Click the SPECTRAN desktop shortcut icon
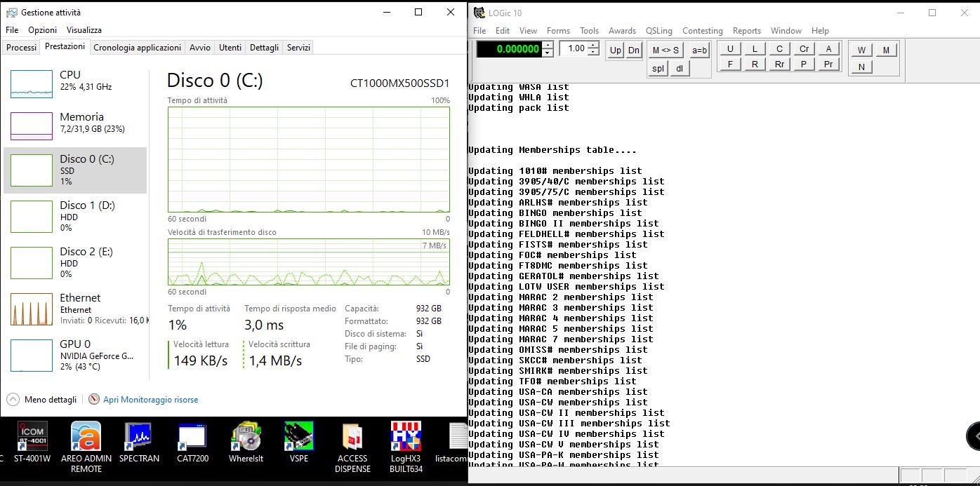 point(138,437)
